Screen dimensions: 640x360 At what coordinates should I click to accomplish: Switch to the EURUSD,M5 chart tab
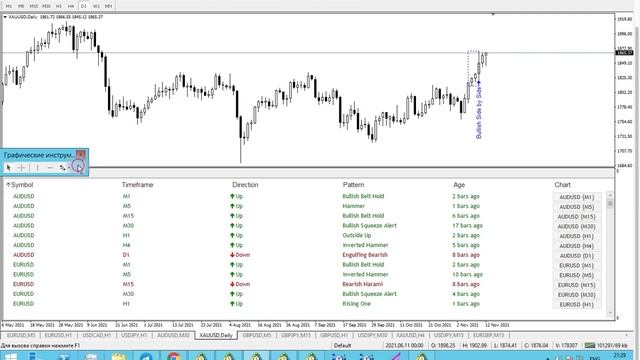click(x=21, y=335)
